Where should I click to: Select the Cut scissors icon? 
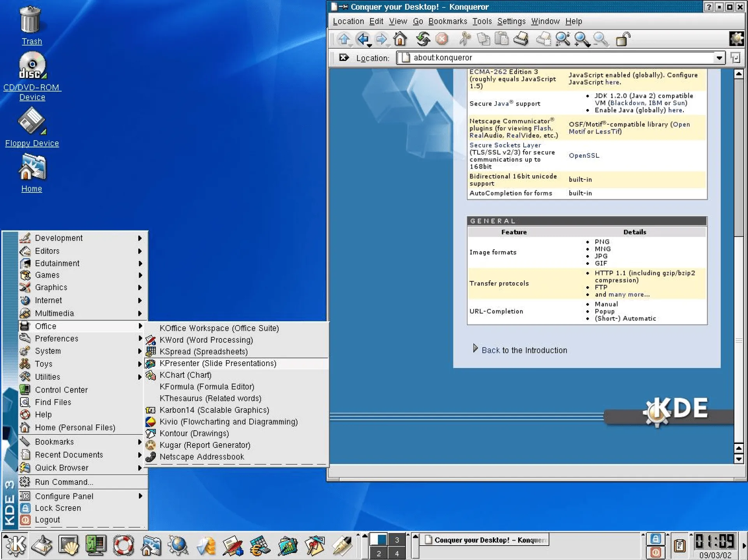point(465,39)
